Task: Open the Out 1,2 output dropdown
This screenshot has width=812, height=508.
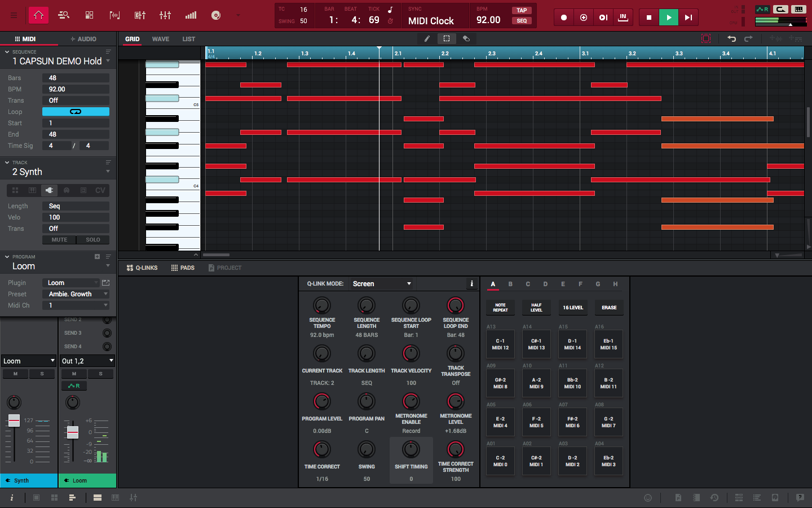Action: coord(87,361)
